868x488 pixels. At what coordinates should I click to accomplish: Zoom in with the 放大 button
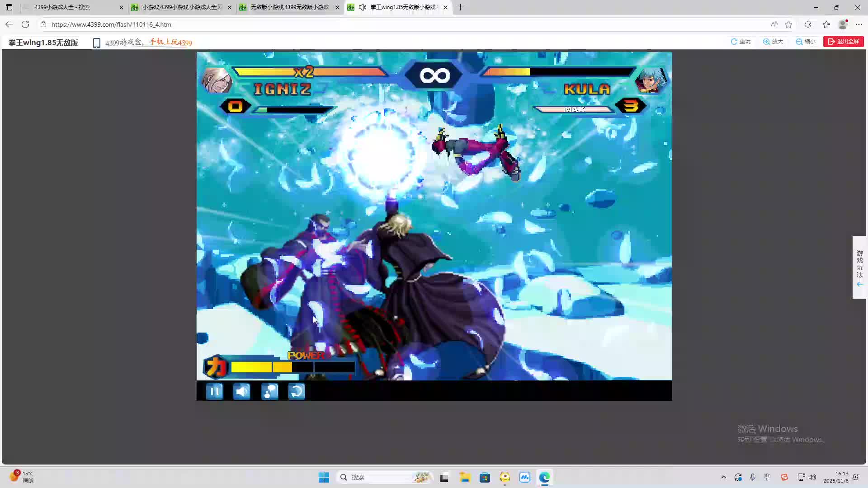(773, 42)
